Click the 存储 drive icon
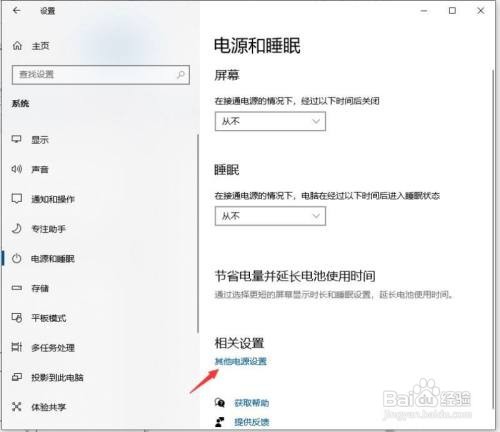Viewport: 500px width, 432px height. point(17,288)
